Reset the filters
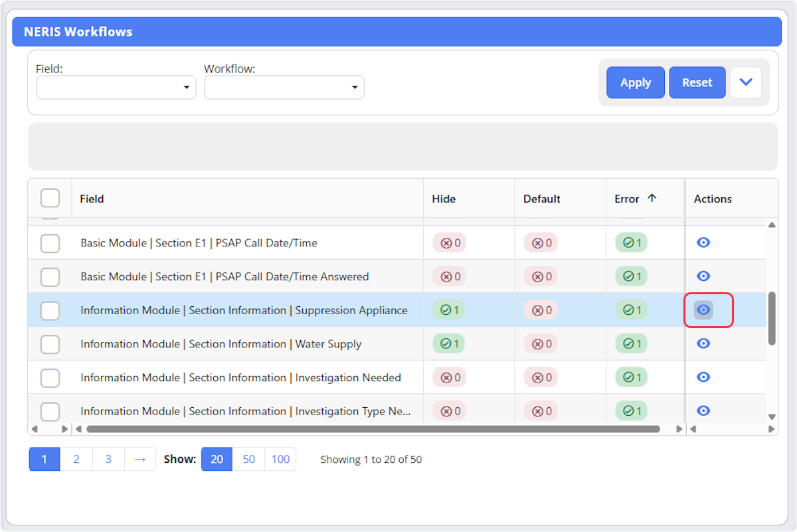The image size is (797, 532). point(697,82)
